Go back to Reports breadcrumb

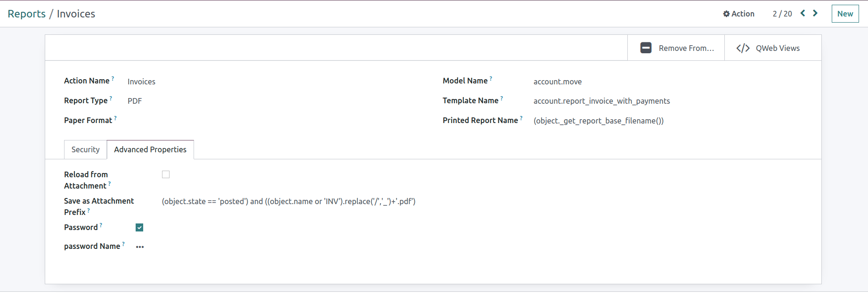pos(26,14)
